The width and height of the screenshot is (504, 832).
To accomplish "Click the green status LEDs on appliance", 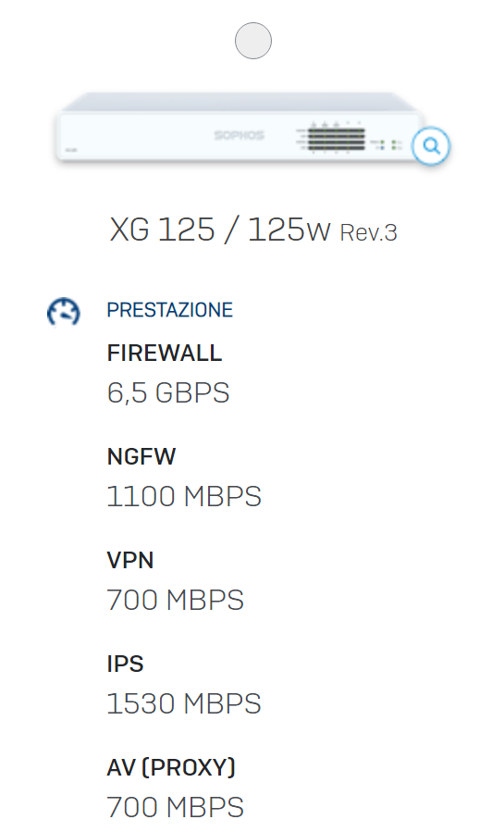I will [388, 144].
